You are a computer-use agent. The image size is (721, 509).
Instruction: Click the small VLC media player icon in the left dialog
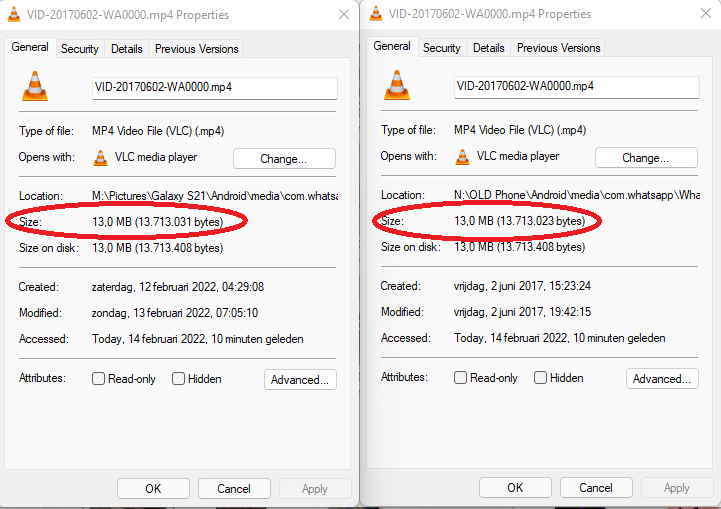[100, 157]
